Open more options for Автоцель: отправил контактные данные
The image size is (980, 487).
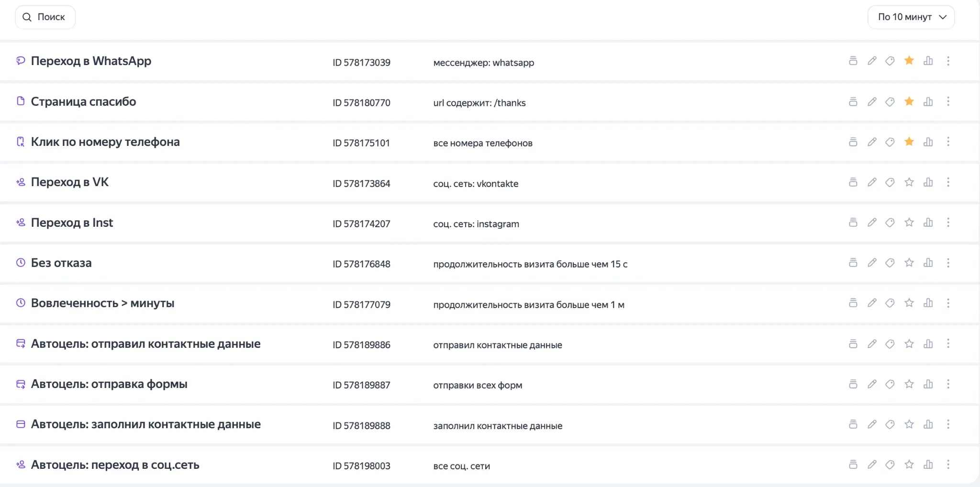tap(948, 343)
